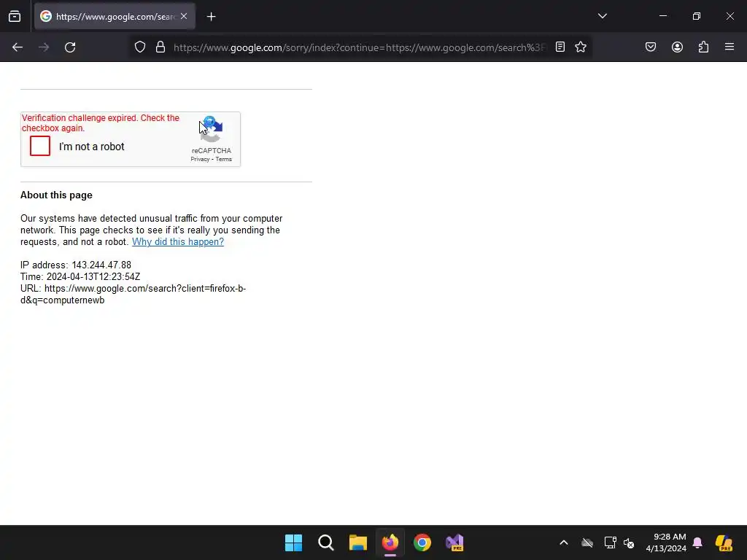Show hidden system tray icons
Image resolution: width=747 pixels, height=560 pixels.
564,542
